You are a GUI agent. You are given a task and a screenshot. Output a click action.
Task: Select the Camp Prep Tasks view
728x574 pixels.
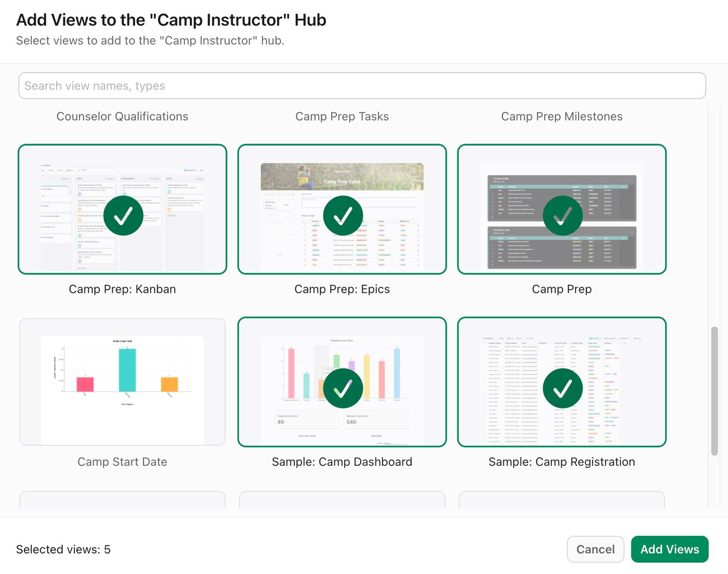pyautogui.click(x=342, y=116)
